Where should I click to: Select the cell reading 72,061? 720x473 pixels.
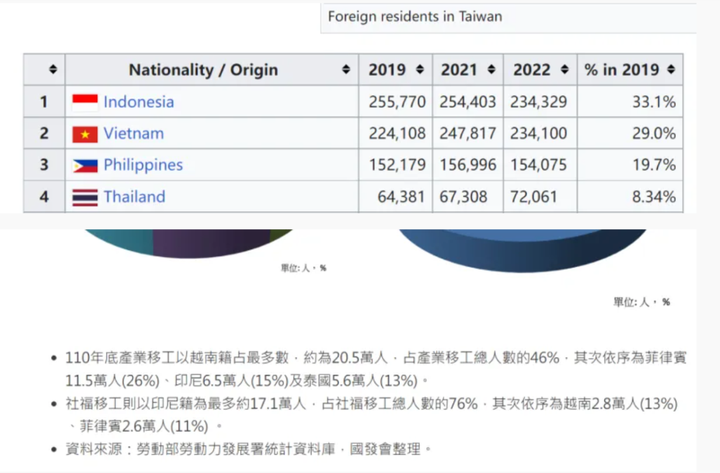540,197
